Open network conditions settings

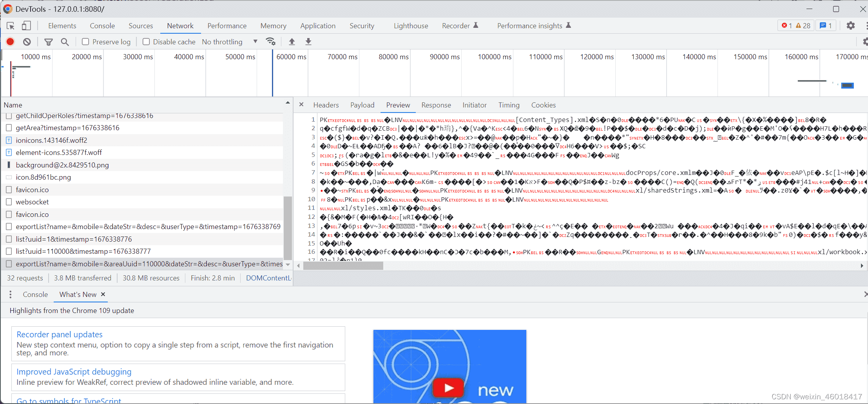pyautogui.click(x=271, y=42)
